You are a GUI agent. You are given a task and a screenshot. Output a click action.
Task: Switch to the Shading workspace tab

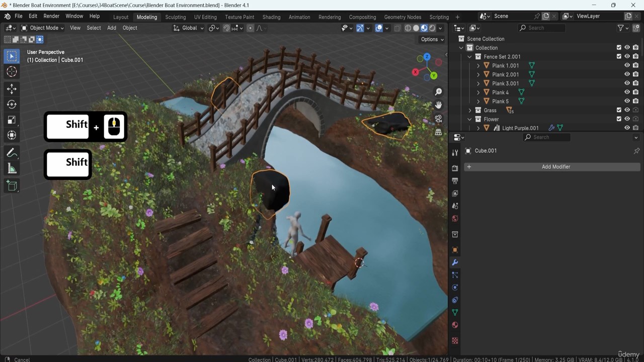271,17
